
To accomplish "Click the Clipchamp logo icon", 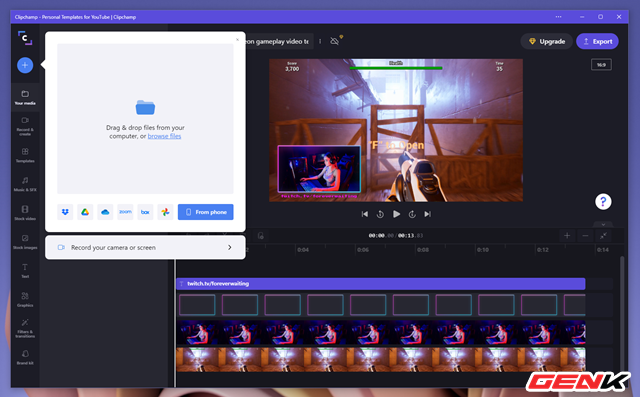I will (25, 38).
